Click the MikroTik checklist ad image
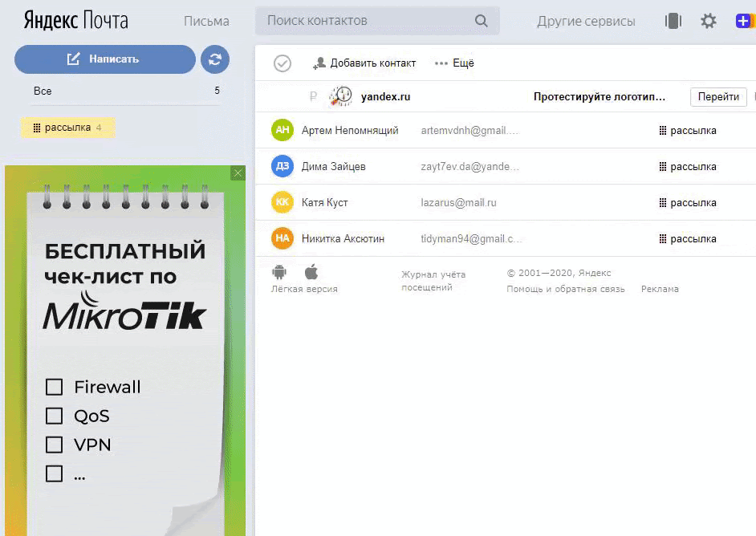This screenshot has height=536, width=756. pos(125,351)
